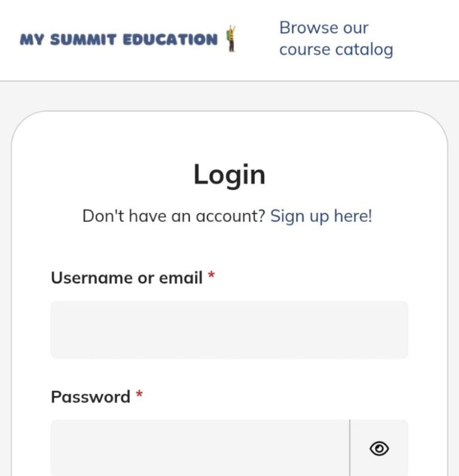The height and width of the screenshot is (476, 459).
Task: Click the Username or email label
Action: [x=127, y=278]
